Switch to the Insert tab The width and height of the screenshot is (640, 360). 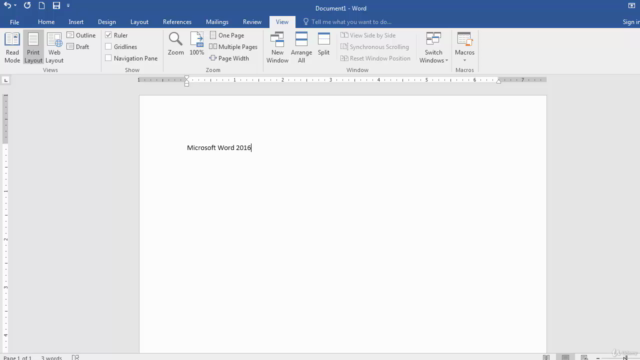76,22
